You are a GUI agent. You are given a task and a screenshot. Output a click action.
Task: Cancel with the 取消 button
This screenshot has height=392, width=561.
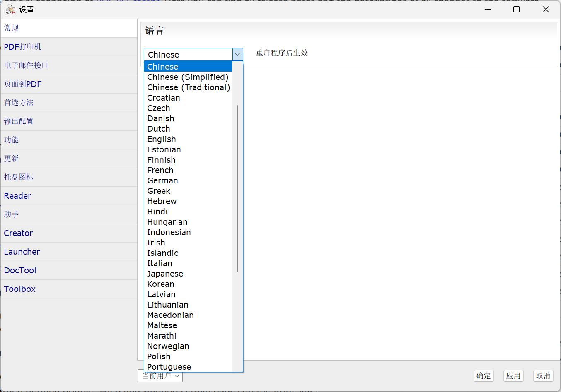(543, 376)
